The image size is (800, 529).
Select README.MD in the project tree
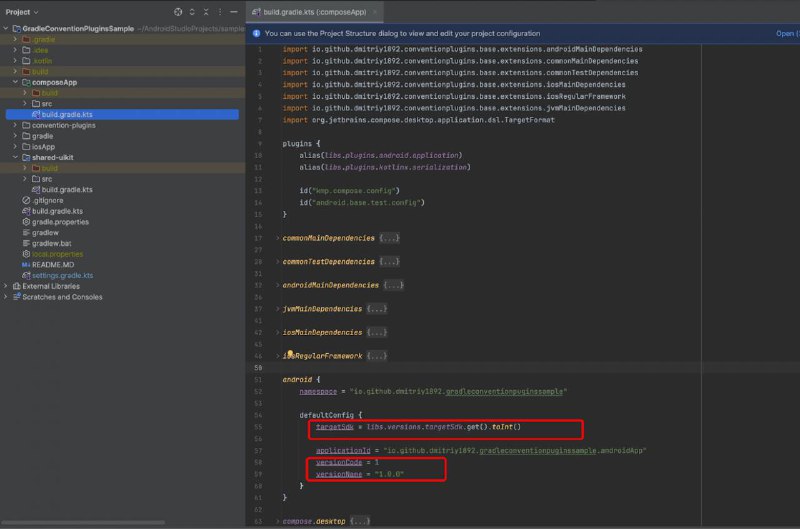point(53,265)
